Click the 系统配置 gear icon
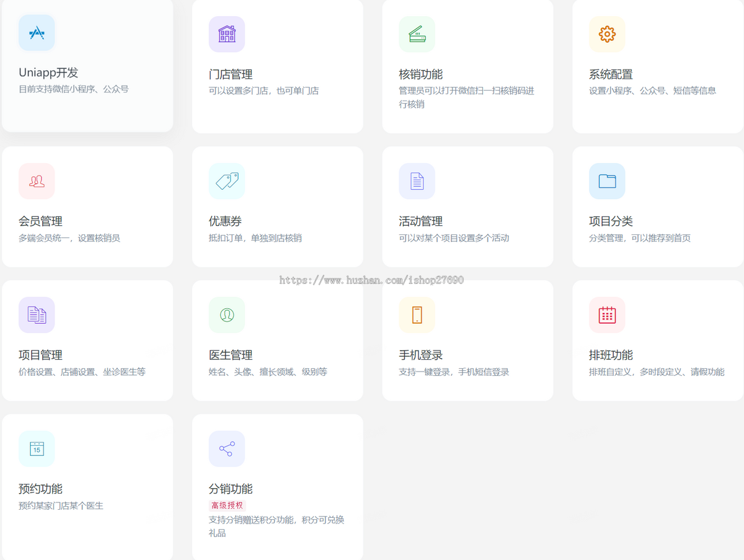 point(607,34)
